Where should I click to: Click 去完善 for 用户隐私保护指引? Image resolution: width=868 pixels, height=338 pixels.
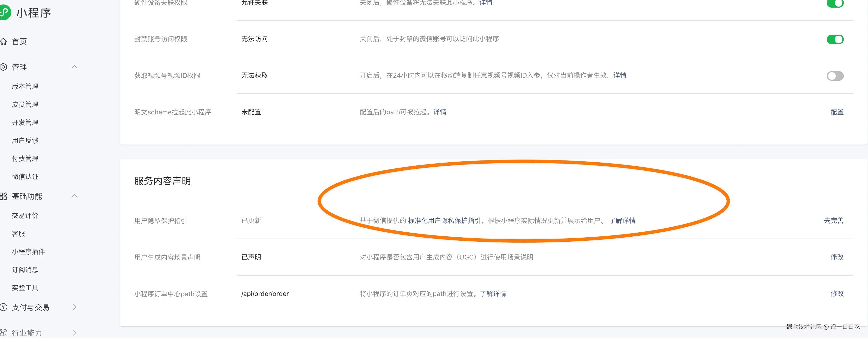[833, 221]
